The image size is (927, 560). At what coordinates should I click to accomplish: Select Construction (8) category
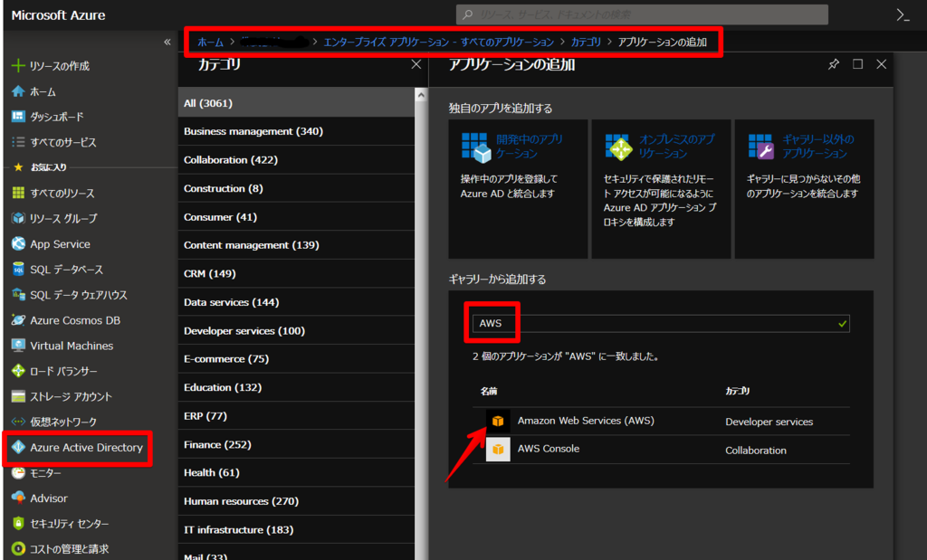point(296,188)
